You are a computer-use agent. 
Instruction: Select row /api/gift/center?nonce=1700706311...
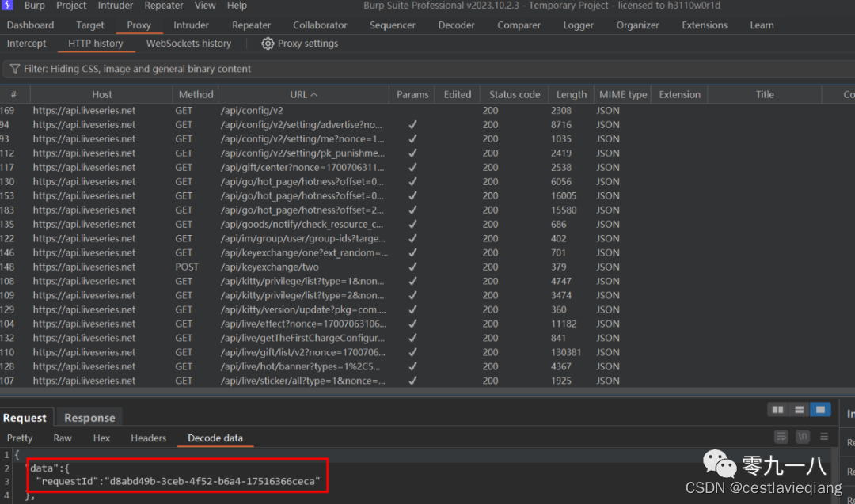(427, 167)
